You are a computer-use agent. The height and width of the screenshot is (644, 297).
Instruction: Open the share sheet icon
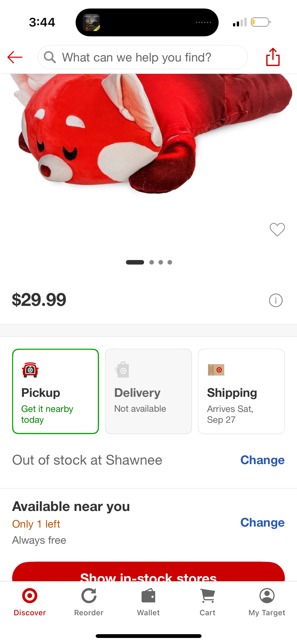coord(273,57)
